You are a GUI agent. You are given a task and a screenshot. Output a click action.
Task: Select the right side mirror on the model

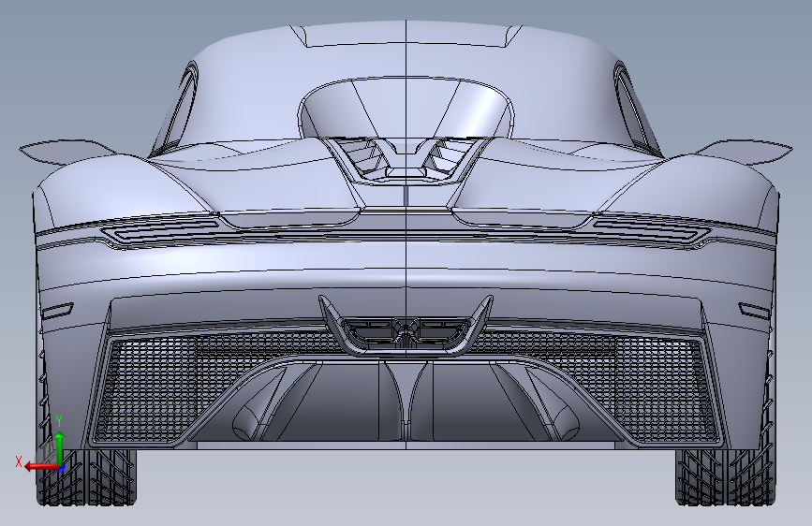[x=745, y=152]
